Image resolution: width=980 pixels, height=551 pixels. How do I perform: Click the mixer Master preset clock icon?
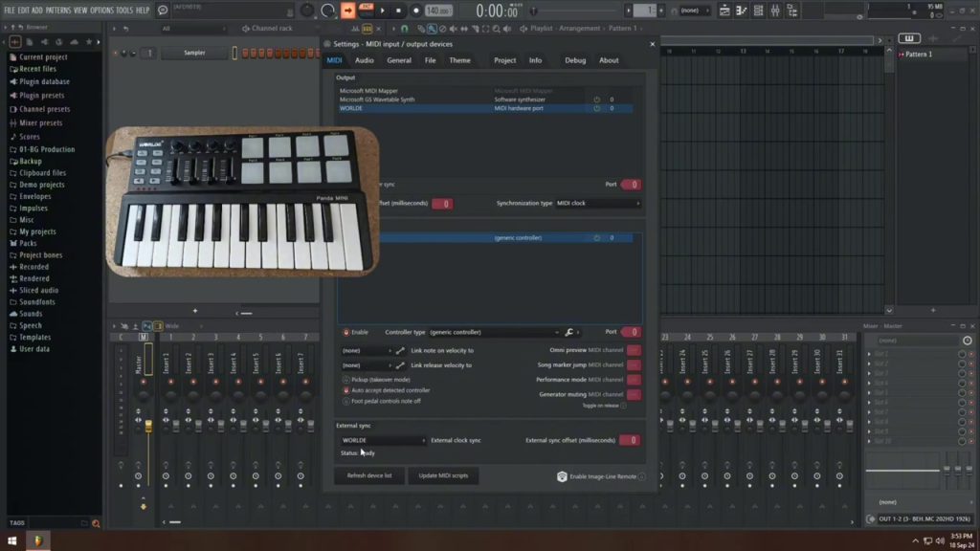click(x=968, y=341)
